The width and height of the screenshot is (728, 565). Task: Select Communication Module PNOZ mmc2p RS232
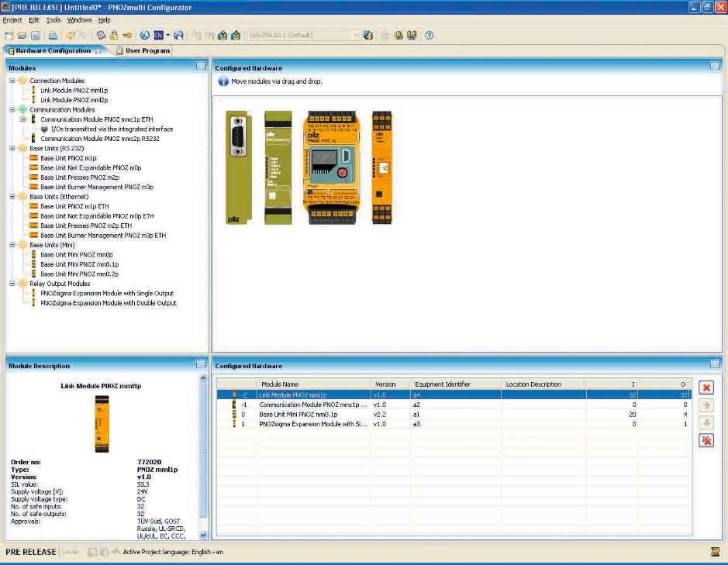pos(100,139)
